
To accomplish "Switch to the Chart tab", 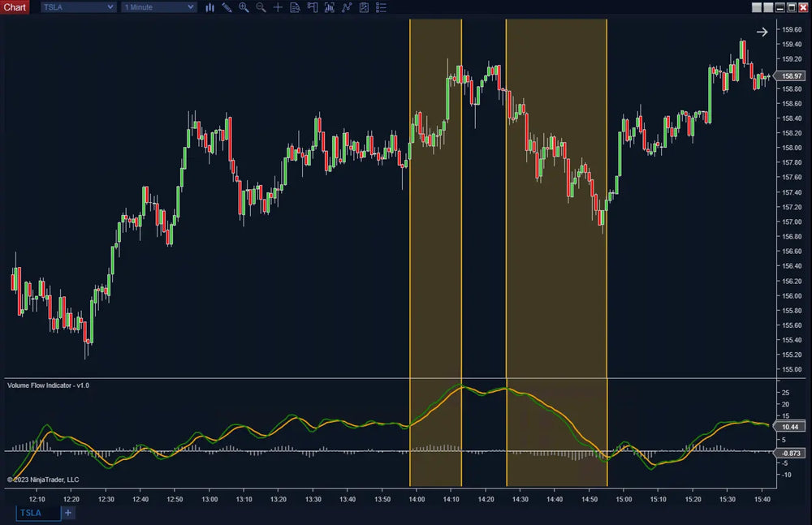I will tap(15, 7).
